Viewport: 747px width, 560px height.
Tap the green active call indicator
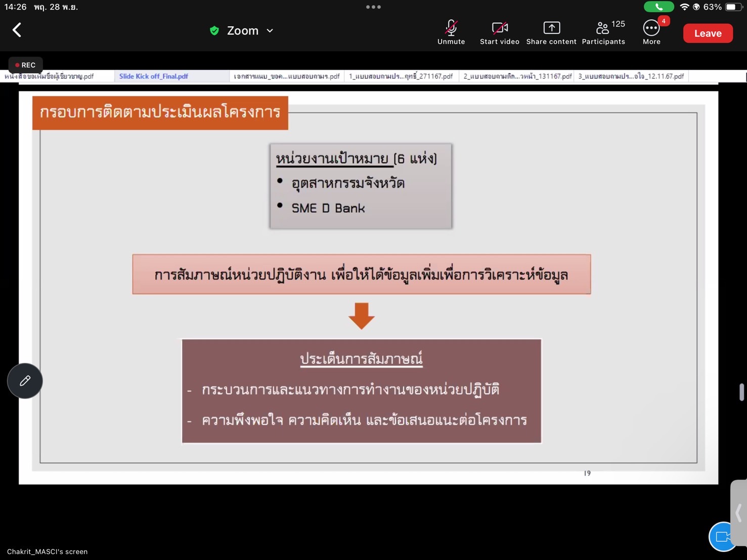point(658,7)
